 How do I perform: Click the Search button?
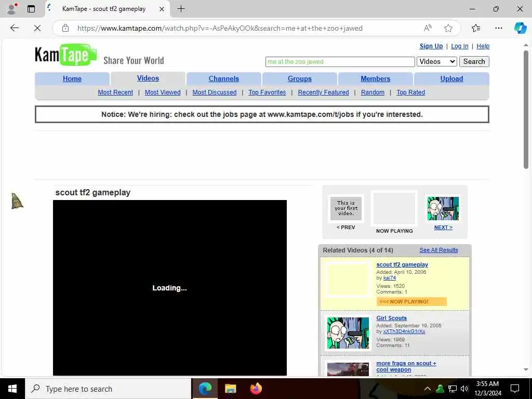pyautogui.click(x=474, y=62)
